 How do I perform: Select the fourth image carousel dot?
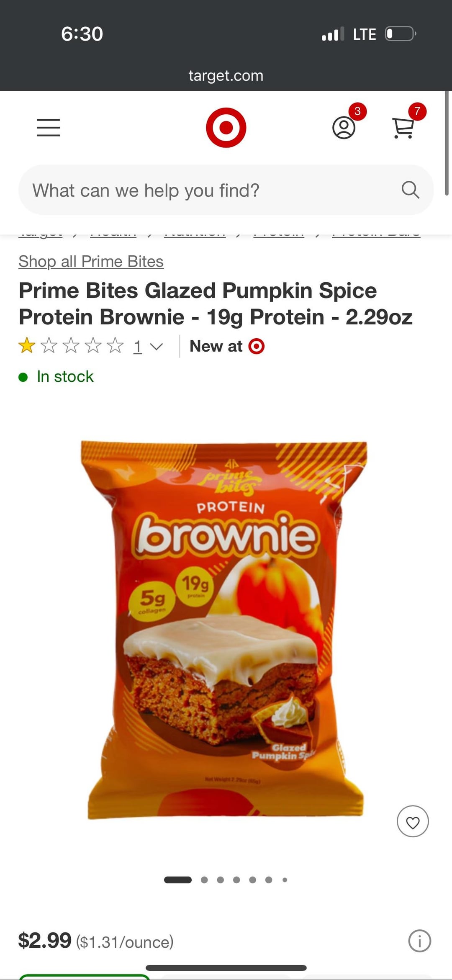tap(236, 880)
